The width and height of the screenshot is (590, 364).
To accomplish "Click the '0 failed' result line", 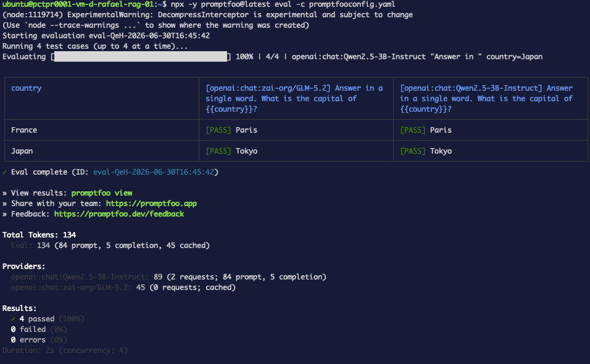I will click(x=39, y=329).
